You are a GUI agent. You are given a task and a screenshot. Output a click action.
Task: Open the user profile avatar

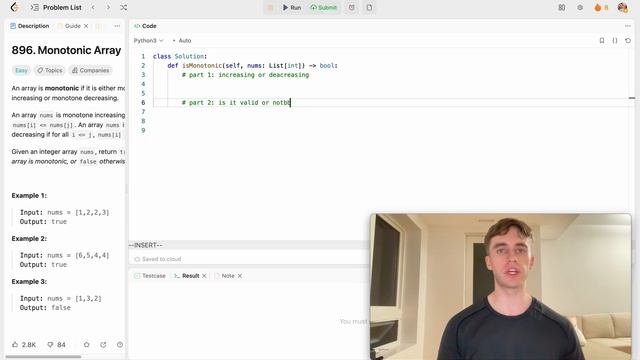(x=622, y=7)
